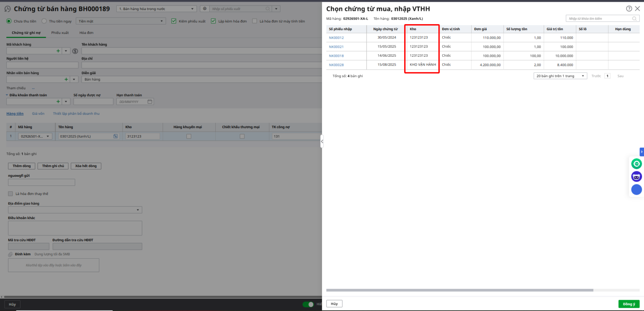Switch to the Giá vốn tab
The image size is (644, 311).
38,114
